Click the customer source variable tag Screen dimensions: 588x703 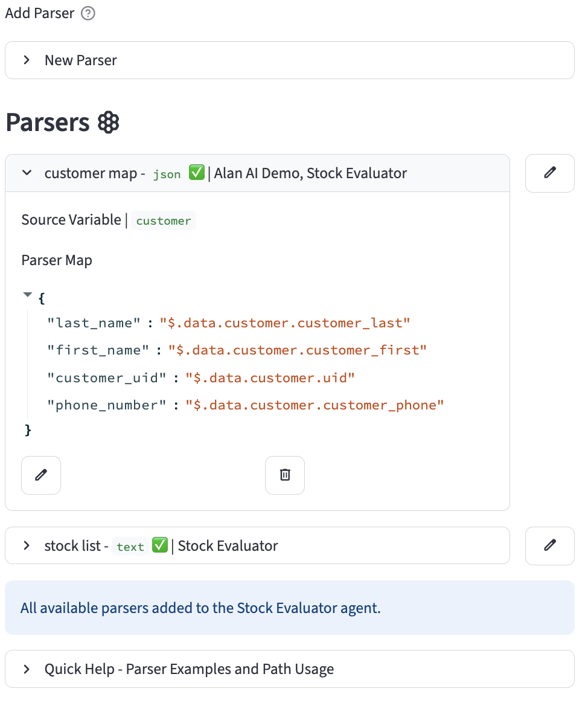[164, 221]
